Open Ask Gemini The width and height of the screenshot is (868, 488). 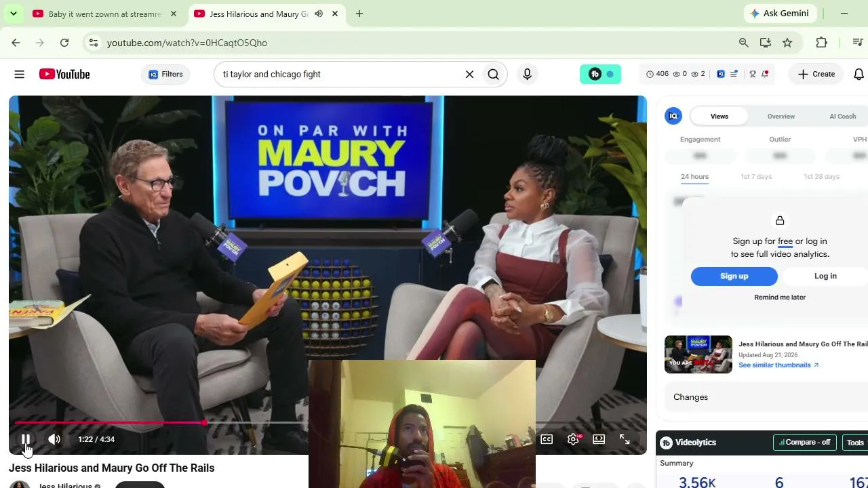pos(781,14)
